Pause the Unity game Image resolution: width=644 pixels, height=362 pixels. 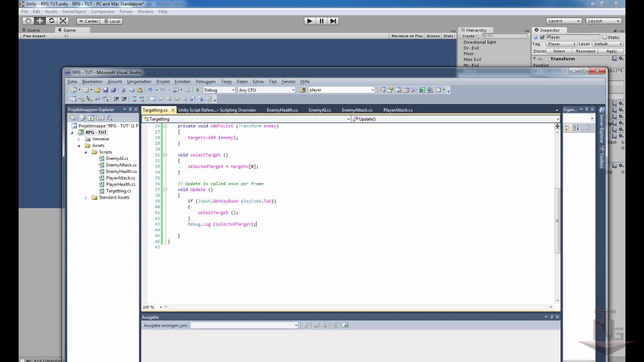coord(321,21)
